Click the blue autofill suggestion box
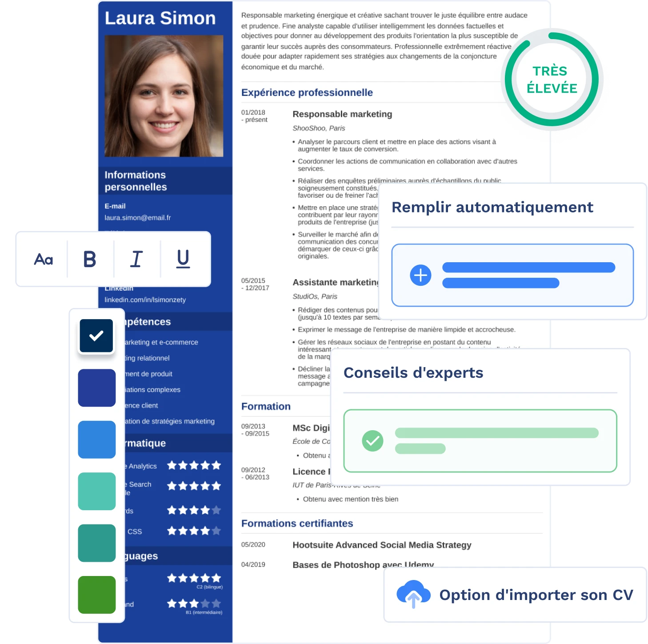 512,275
